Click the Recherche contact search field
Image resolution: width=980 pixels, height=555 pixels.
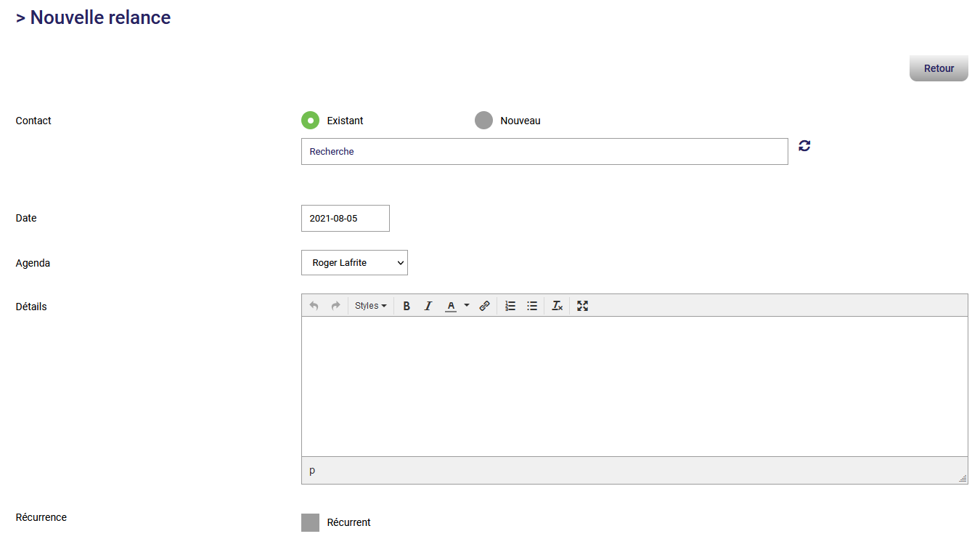click(544, 152)
